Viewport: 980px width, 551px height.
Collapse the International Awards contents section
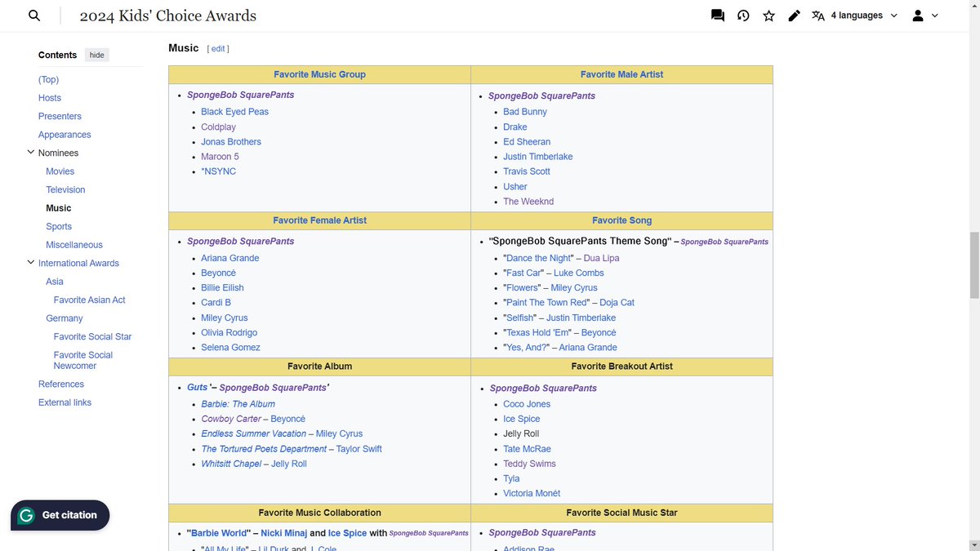(31, 263)
